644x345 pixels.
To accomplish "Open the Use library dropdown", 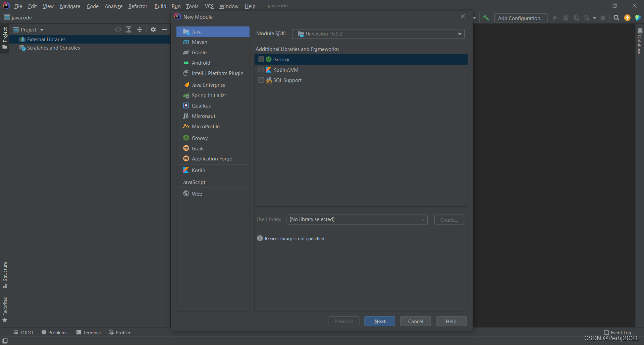I will pyautogui.click(x=357, y=219).
